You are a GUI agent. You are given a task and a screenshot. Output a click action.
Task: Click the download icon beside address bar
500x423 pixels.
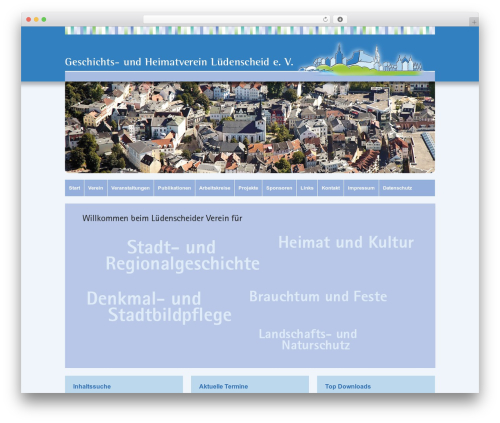point(340,20)
